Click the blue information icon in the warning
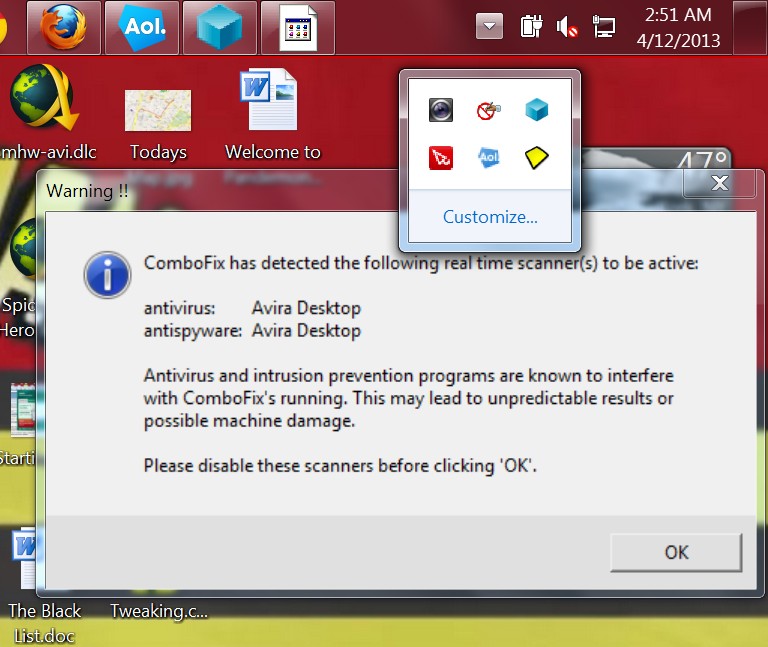Screen dimensions: 768x647 point(107,275)
